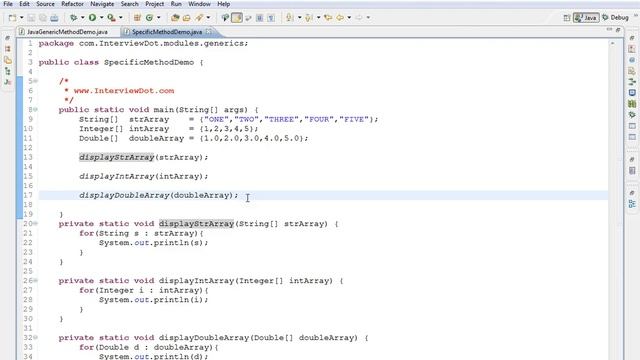Viewport: 640px width, 360px height.
Task: Click the editor scrollbar up arrow
Action: coord(613,43)
